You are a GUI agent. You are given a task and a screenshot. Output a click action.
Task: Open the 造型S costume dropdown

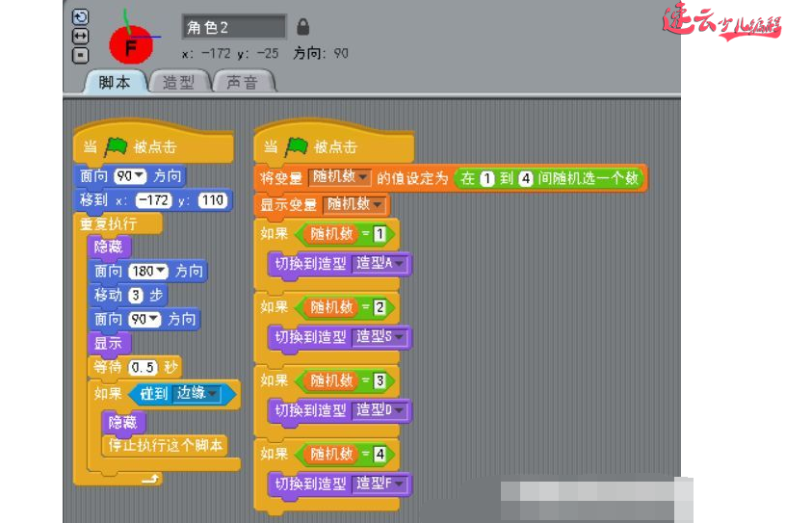pyautogui.click(x=400, y=338)
